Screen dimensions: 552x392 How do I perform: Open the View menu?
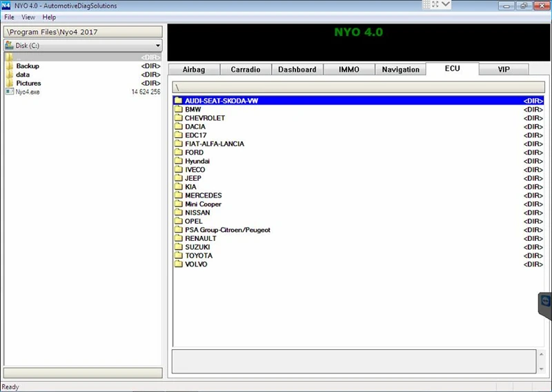28,17
